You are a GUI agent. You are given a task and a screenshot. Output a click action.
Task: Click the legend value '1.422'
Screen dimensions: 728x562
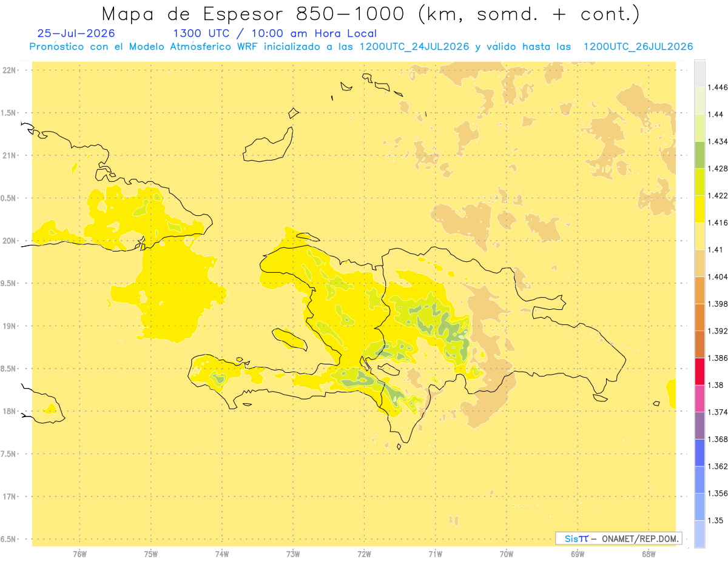pyautogui.click(x=718, y=196)
